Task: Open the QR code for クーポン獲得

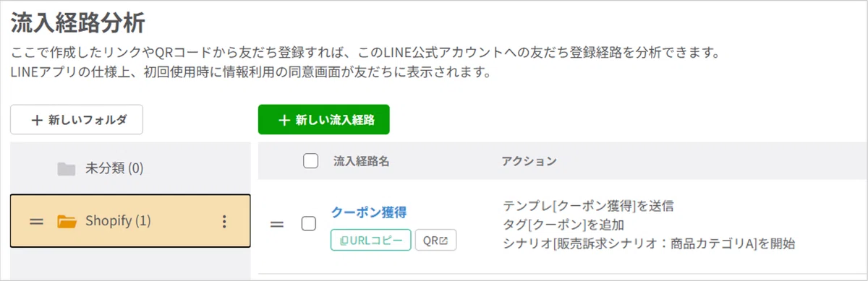Action: click(436, 240)
